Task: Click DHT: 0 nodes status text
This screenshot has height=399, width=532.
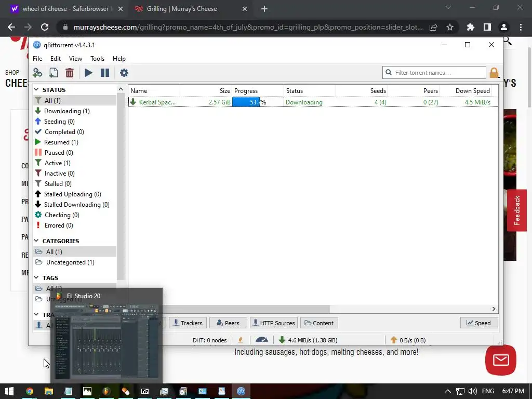Action: coord(210,340)
